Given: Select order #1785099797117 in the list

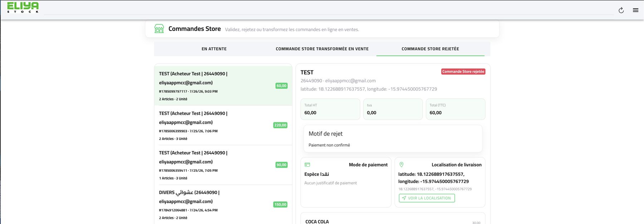Looking at the screenshot, I should pyautogui.click(x=223, y=86).
